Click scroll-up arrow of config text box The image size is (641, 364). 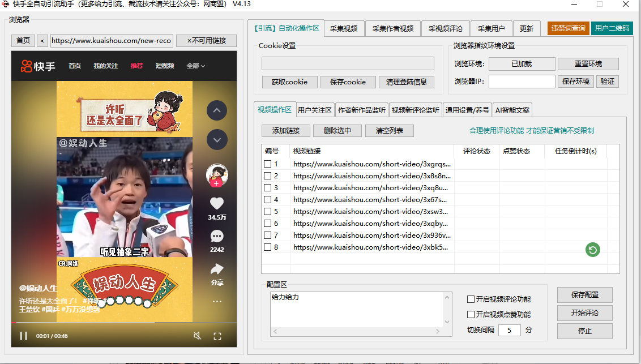(x=447, y=297)
